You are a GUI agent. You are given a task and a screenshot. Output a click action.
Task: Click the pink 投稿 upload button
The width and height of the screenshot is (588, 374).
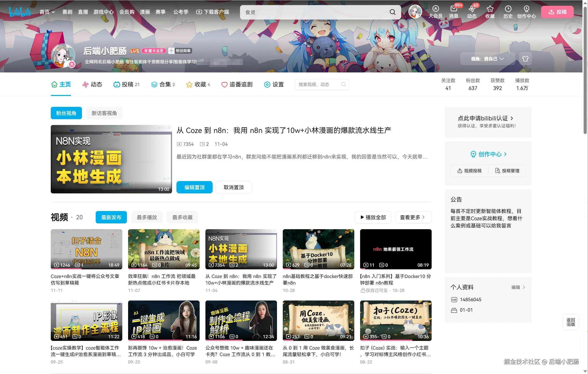557,12
